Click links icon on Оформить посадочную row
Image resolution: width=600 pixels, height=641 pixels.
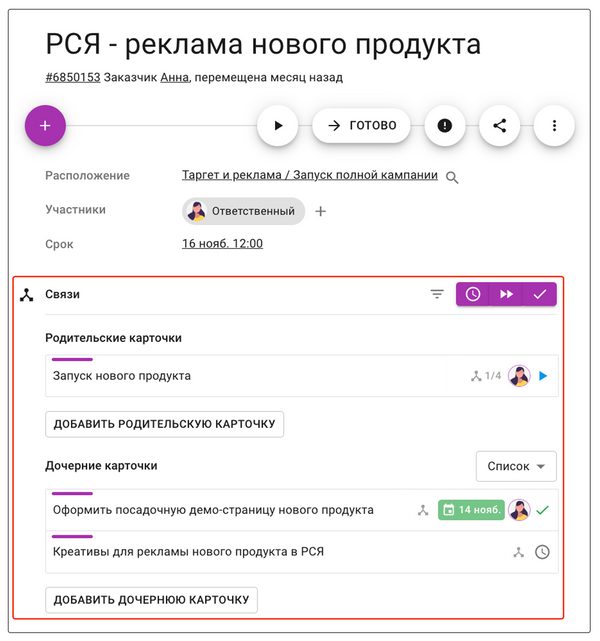(423, 510)
